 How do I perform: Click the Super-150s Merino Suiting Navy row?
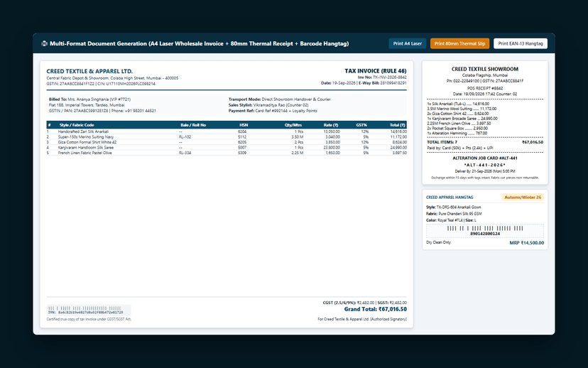pos(227,137)
